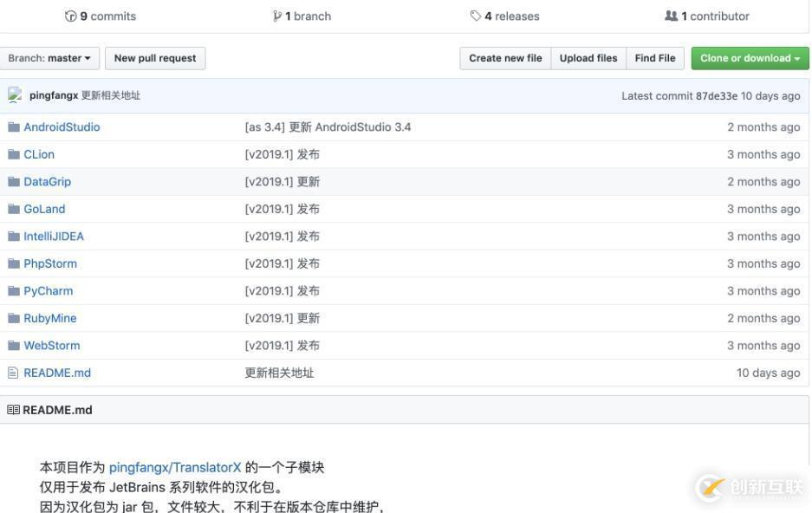Open the RubyMine folder
Viewport: 812px width, 513px height.
click(50, 318)
